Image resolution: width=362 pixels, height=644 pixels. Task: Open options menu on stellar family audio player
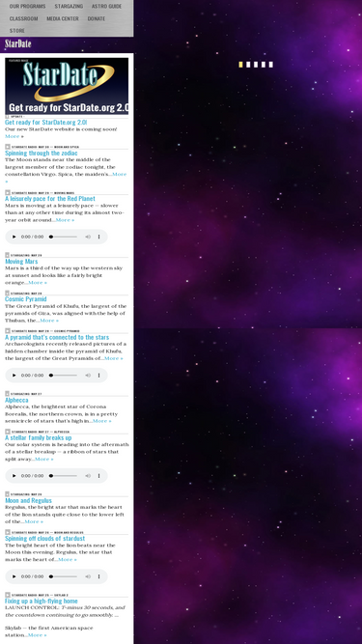pyautogui.click(x=98, y=476)
